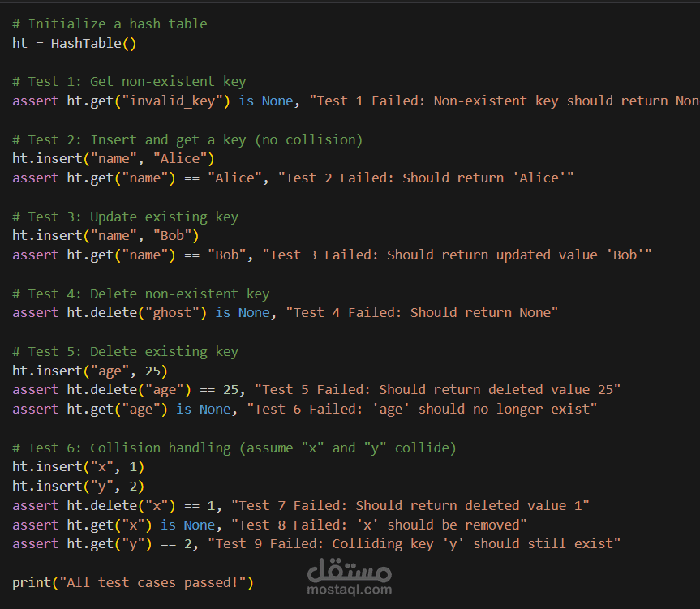Image resolution: width=700 pixels, height=609 pixels.
Task: Click the assert line with "invalid_key"
Action: point(356,101)
